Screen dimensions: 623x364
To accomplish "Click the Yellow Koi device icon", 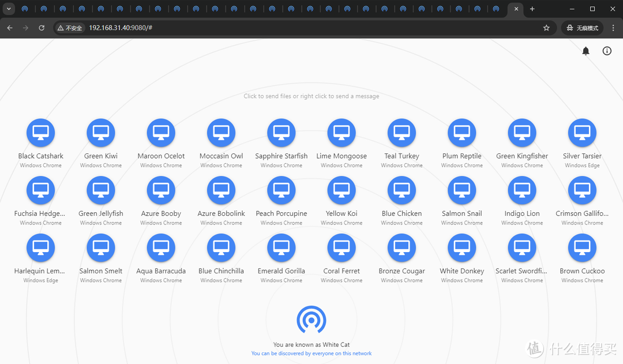I will pyautogui.click(x=341, y=190).
